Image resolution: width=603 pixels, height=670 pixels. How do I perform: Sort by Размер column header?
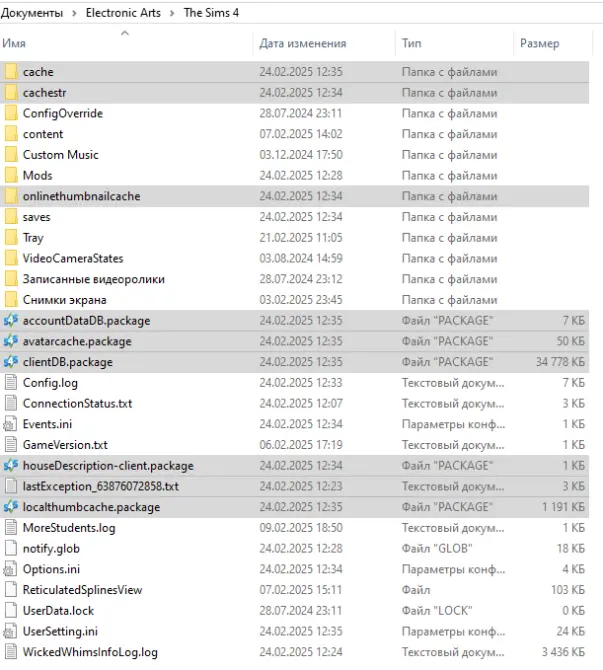[539, 44]
